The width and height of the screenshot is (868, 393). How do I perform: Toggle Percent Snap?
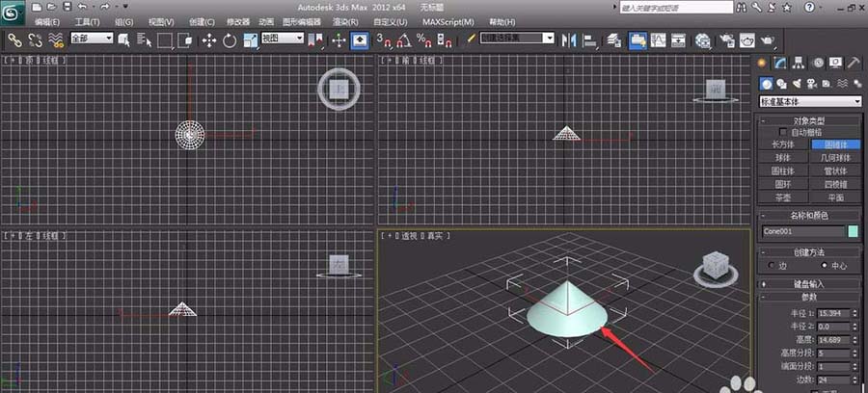424,40
